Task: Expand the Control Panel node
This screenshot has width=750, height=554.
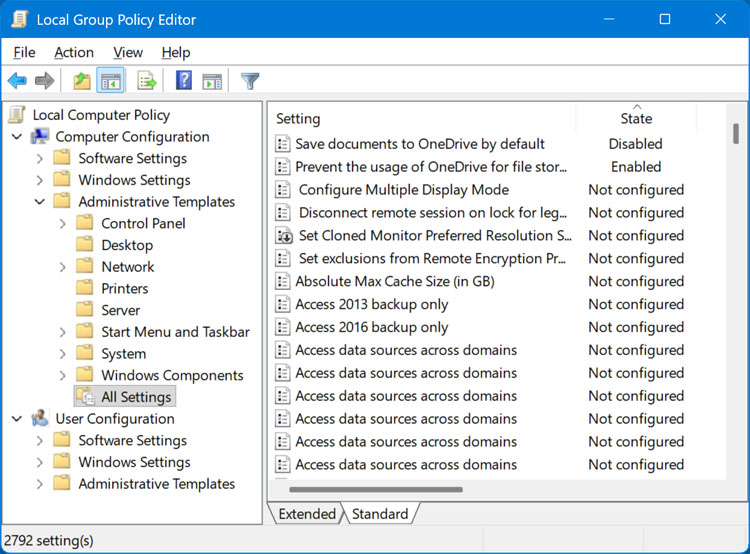Action: 63,223
